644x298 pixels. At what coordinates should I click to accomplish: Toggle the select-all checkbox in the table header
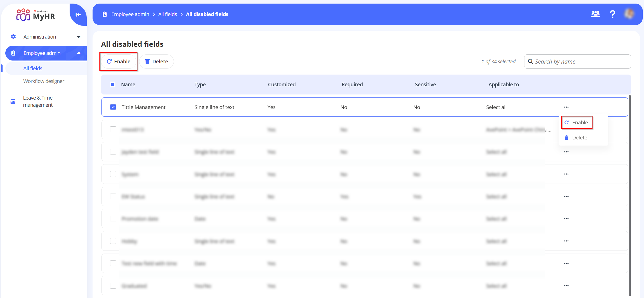112,84
